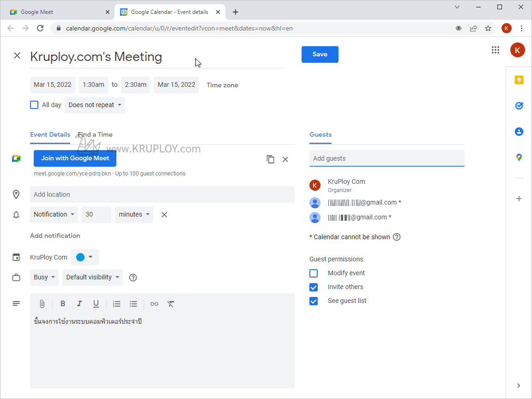The image size is (532, 399).
Task: Insert a bulleted list in description
Action: pyautogui.click(x=133, y=304)
